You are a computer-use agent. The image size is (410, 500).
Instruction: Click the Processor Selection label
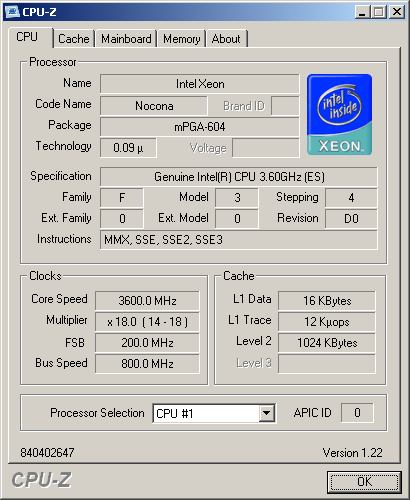[x=97, y=413]
